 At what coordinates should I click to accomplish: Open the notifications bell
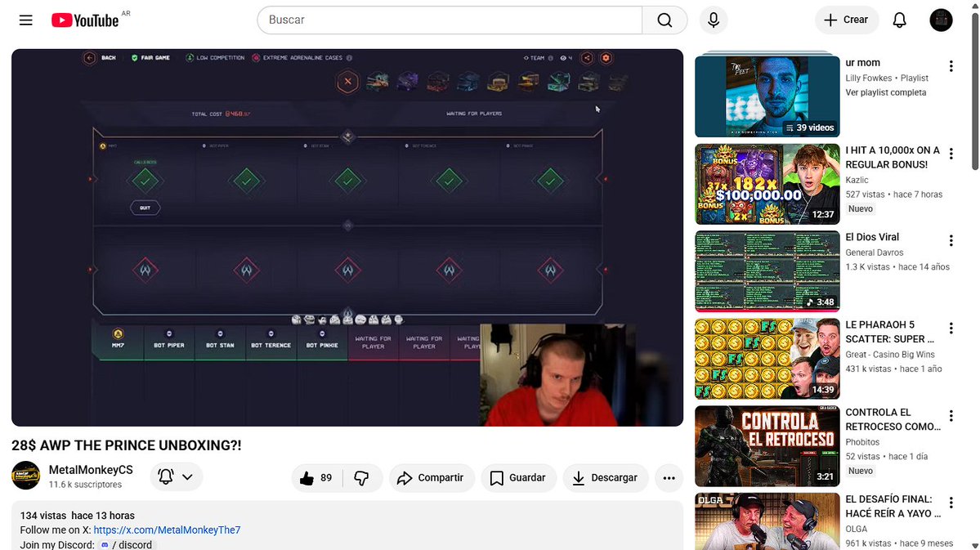(899, 20)
